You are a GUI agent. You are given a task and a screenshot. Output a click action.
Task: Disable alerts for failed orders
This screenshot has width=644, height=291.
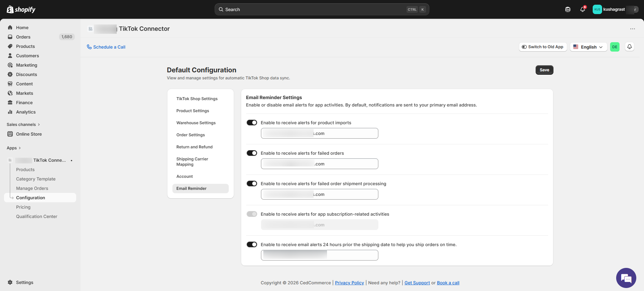(x=252, y=153)
